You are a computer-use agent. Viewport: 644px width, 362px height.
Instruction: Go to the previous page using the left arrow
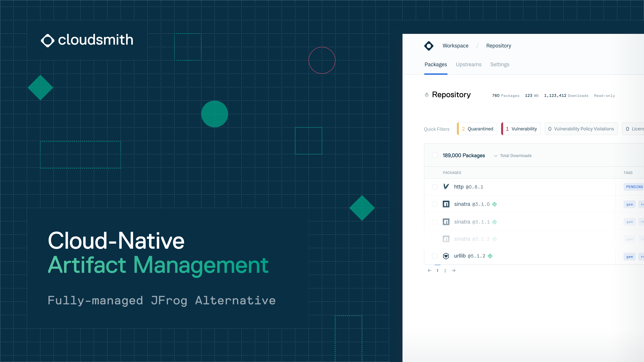coord(430,270)
